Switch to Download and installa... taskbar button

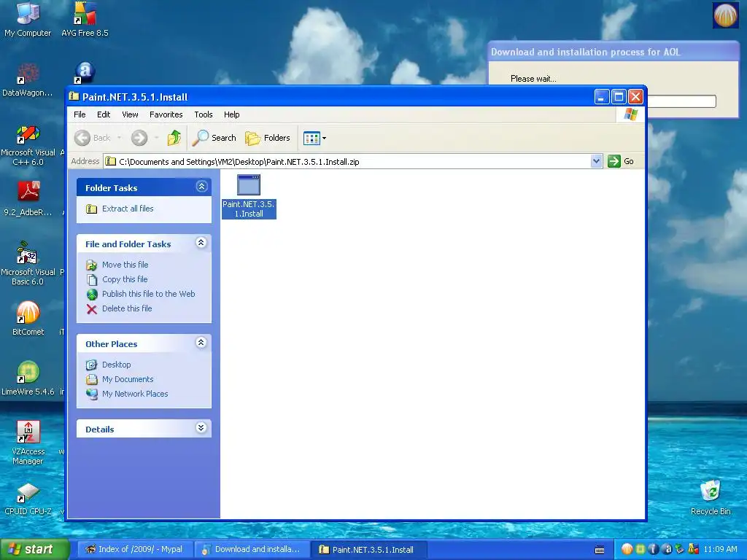(x=252, y=549)
